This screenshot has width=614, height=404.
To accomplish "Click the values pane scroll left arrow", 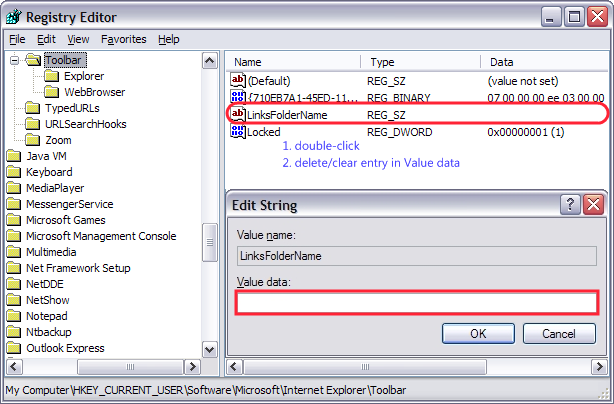I will click(x=234, y=367).
